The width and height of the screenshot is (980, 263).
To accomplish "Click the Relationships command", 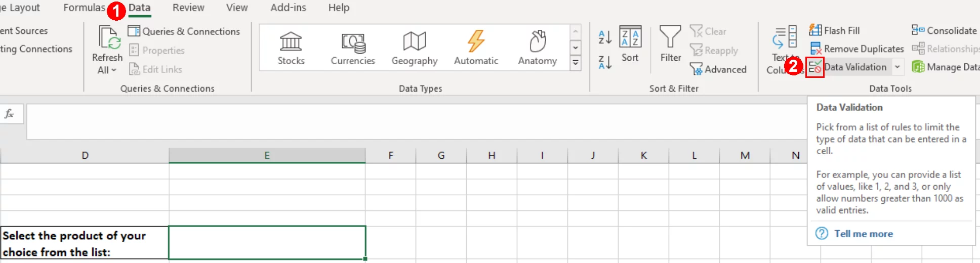I will pos(946,49).
